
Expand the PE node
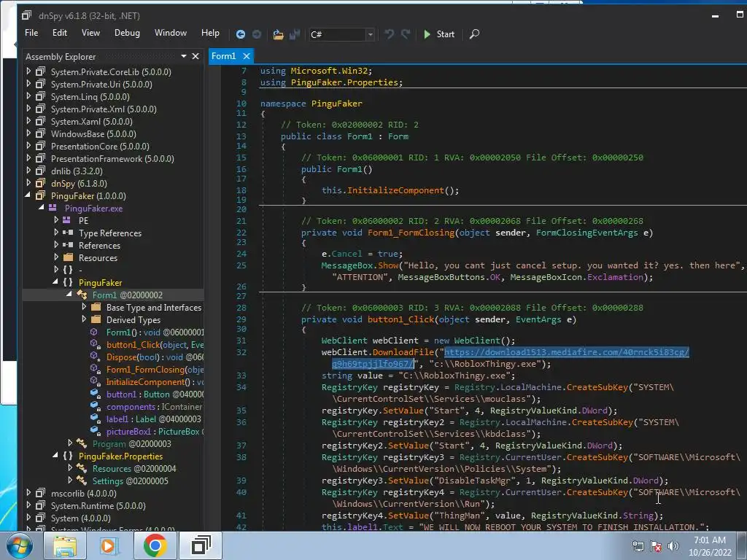pyautogui.click(x=56, y=220)
